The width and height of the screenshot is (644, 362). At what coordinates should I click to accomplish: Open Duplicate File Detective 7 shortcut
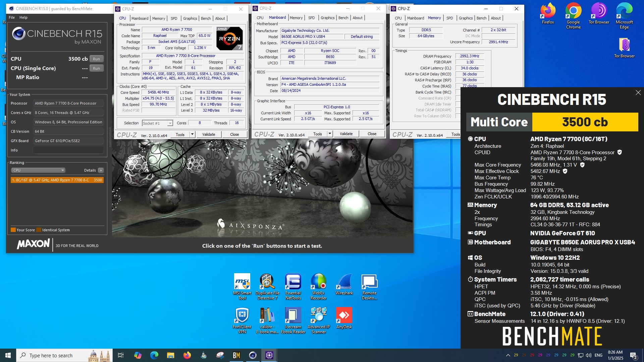coord(267,287)
